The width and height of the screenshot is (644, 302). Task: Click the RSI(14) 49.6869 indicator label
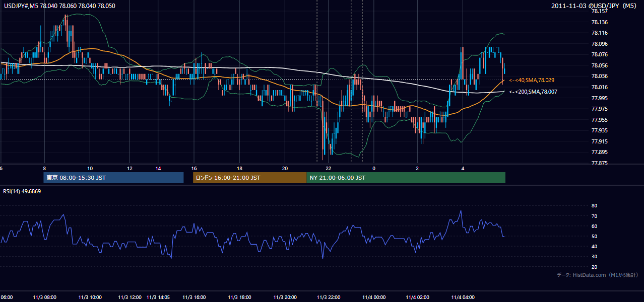click(22, 191)
